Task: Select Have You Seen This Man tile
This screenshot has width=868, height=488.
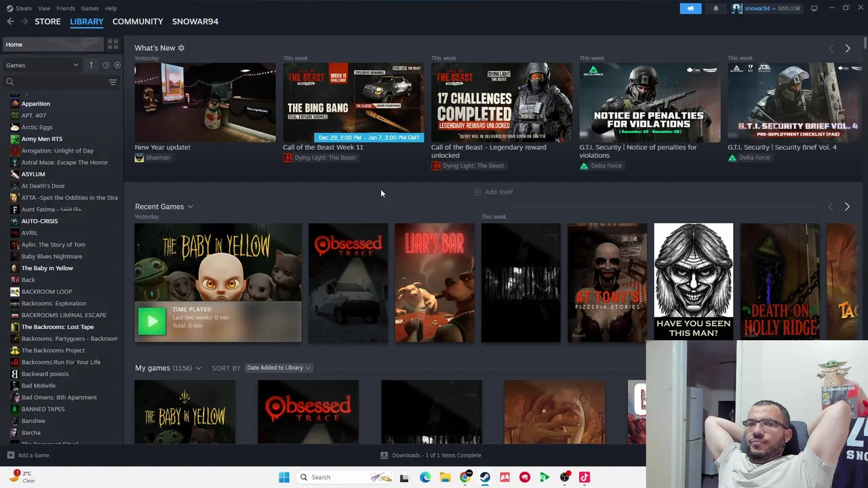Action: (x=693, y=281)
